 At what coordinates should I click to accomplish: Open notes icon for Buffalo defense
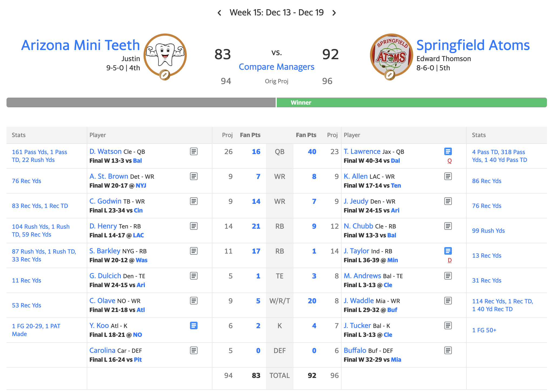448,350
